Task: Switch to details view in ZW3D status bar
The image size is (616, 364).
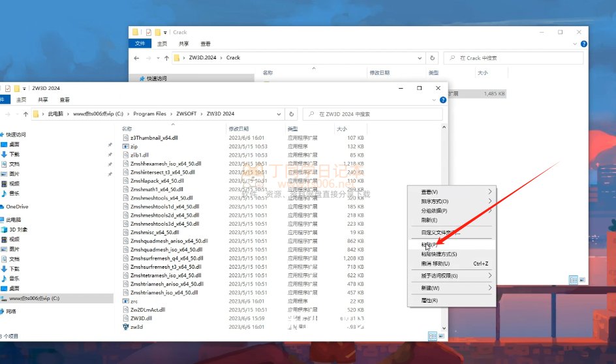Action: [x=432, y=335]
